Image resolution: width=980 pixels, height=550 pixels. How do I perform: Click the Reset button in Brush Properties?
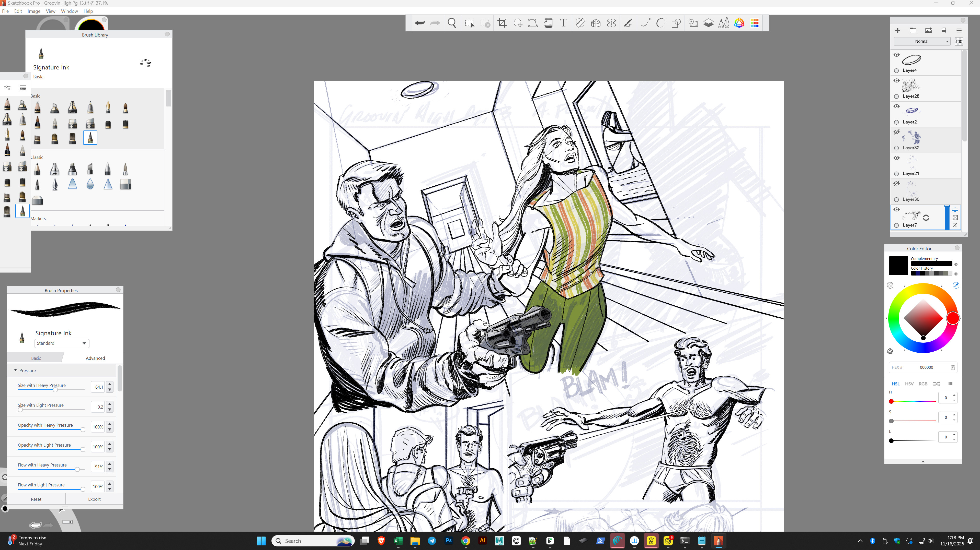pyautogui.click(x=36, y=499)
